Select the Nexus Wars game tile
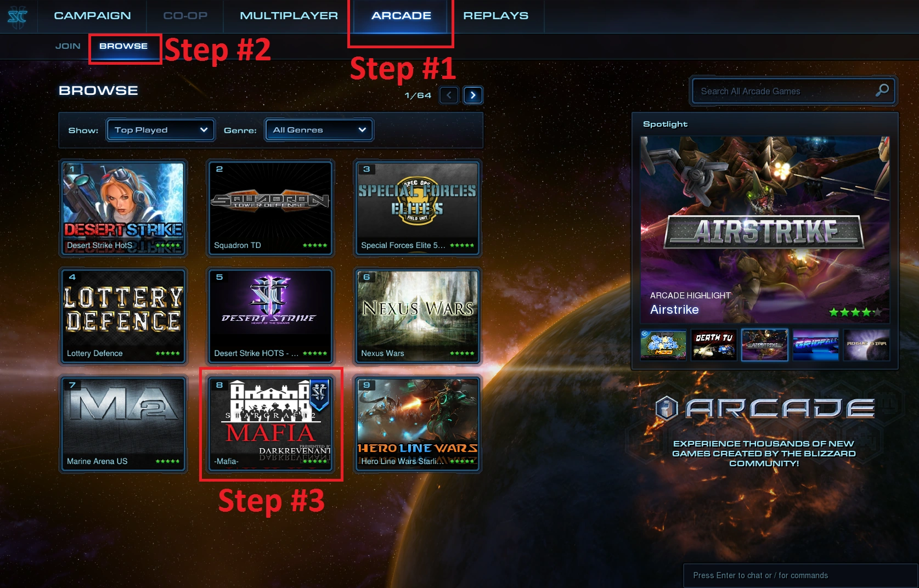The height and width of the screenshot is (588, 919). coord(418,316)
